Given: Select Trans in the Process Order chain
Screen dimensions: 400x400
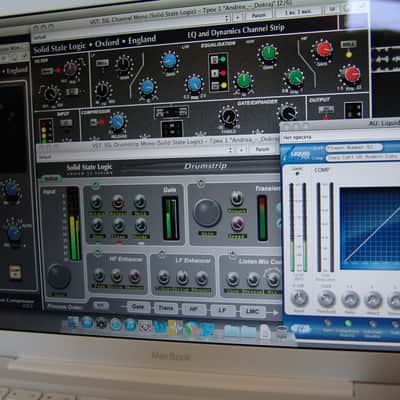Looking at the screenshot, I should click(x=166, y=308).
